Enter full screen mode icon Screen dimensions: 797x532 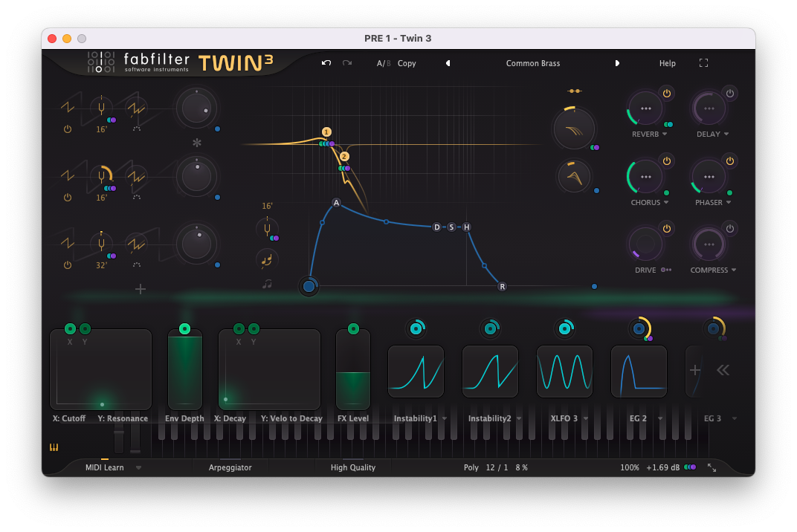click(703, 63)
